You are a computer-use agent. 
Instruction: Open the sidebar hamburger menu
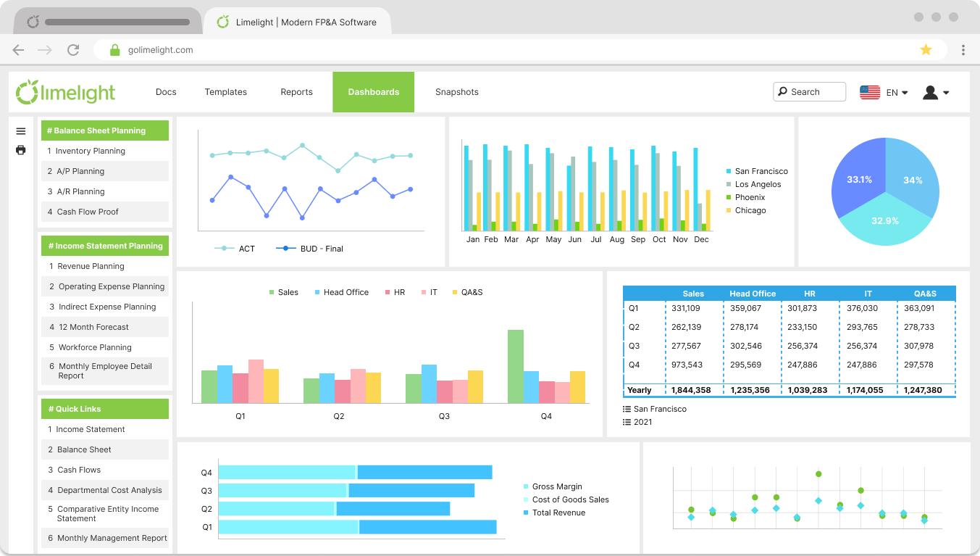(x=20, y=131)
